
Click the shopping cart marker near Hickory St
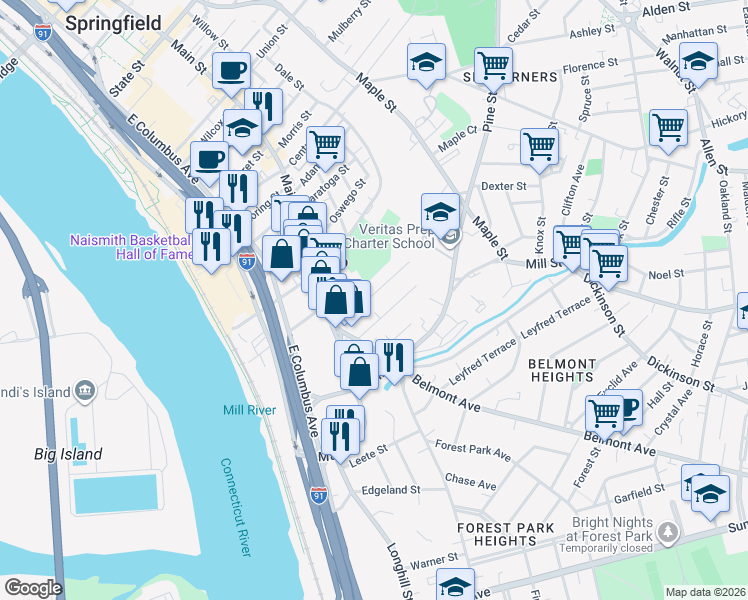tap(668, 129)
